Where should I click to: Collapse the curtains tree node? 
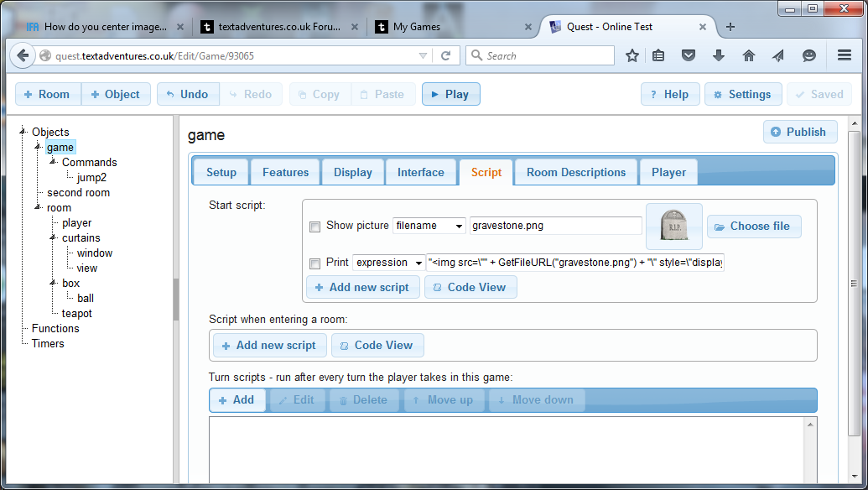52,238
